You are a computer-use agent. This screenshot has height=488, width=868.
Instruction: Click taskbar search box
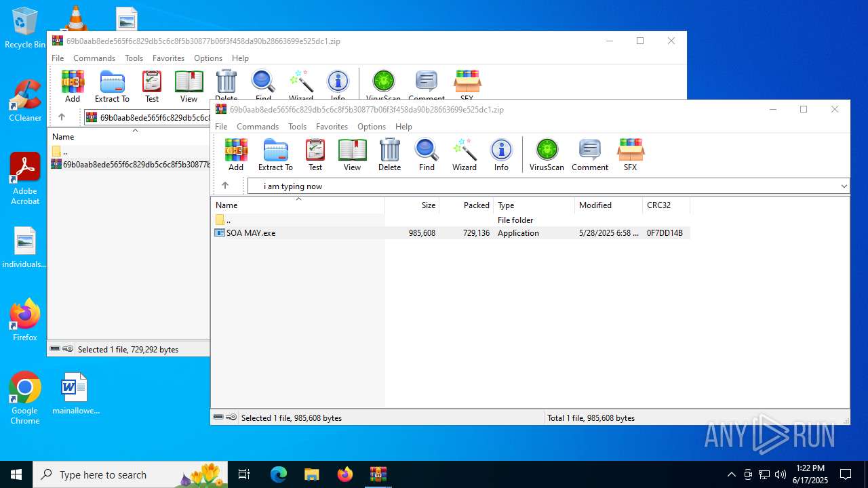131,474
